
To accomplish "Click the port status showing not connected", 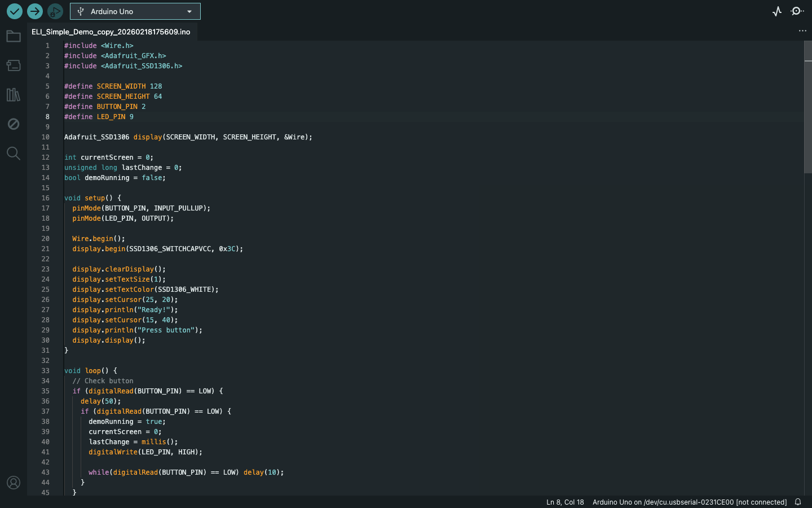I will coord(689,502).
